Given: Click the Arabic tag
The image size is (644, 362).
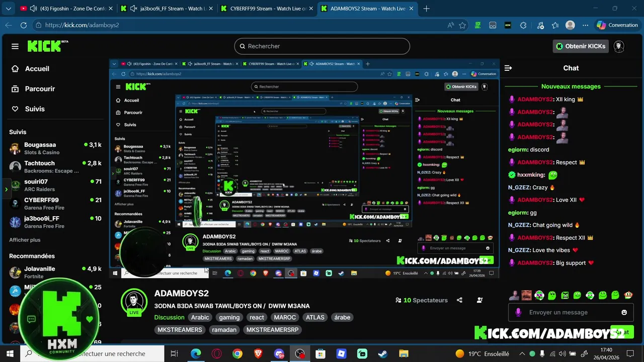Looking at the screenshot, I should pos(200,317).
